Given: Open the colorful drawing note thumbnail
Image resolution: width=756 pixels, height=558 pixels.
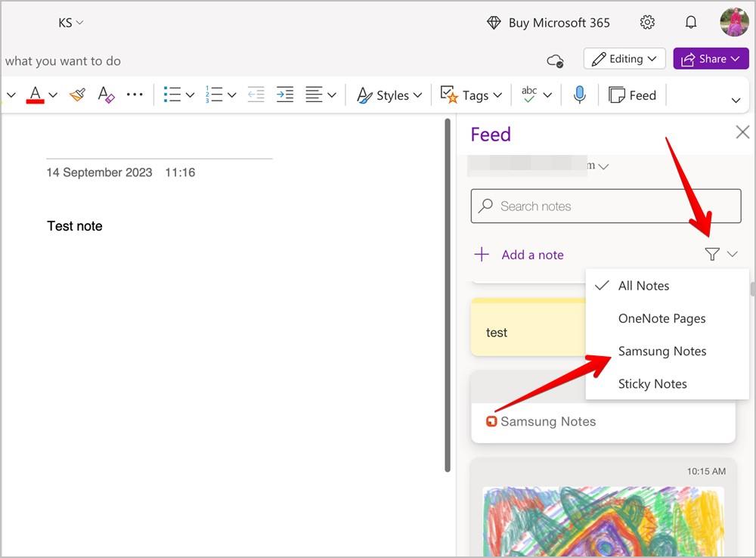Looking at the screenshot, I should [603, 522].
